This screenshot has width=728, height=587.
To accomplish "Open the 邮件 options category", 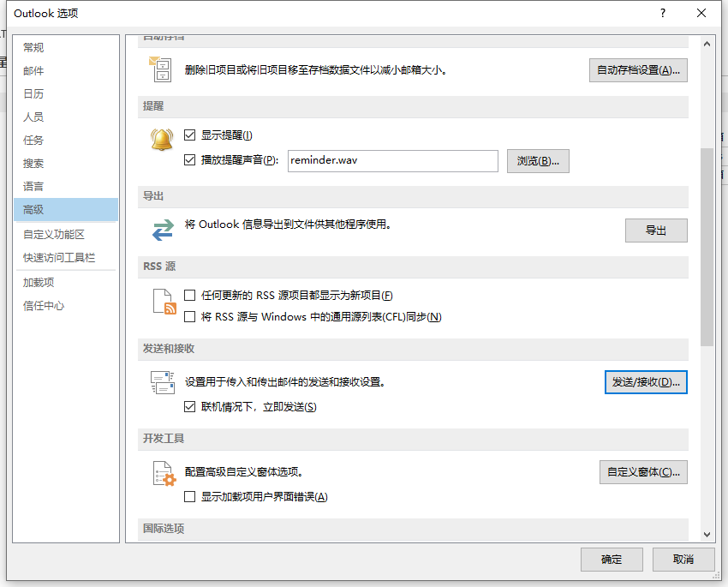I will coord(65,70).
